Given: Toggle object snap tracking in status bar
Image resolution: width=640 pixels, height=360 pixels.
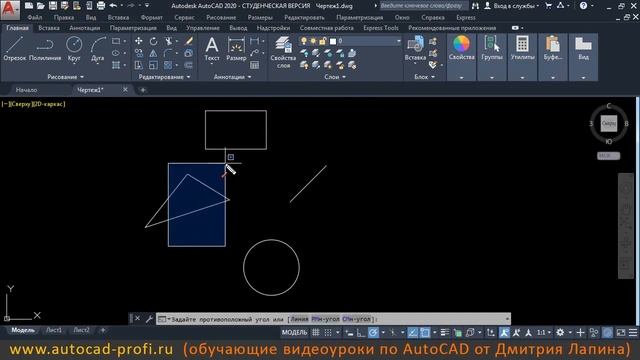Looking at the screenshot, I should point(413,333).
